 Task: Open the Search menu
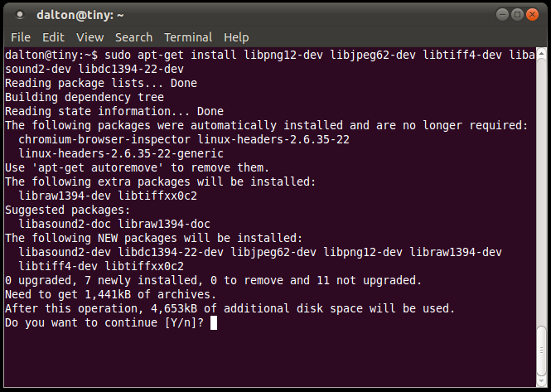tap(133, 37)
